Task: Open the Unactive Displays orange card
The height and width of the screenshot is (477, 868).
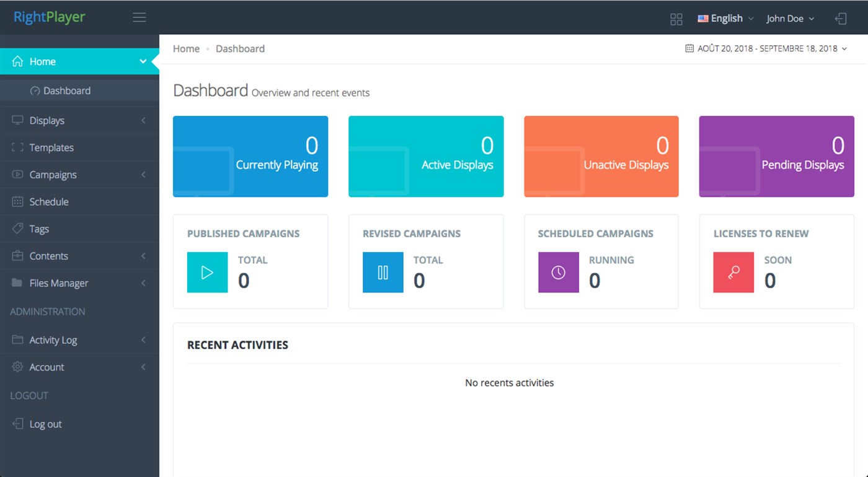Action: pyautogui.click(x=601, y=156)
